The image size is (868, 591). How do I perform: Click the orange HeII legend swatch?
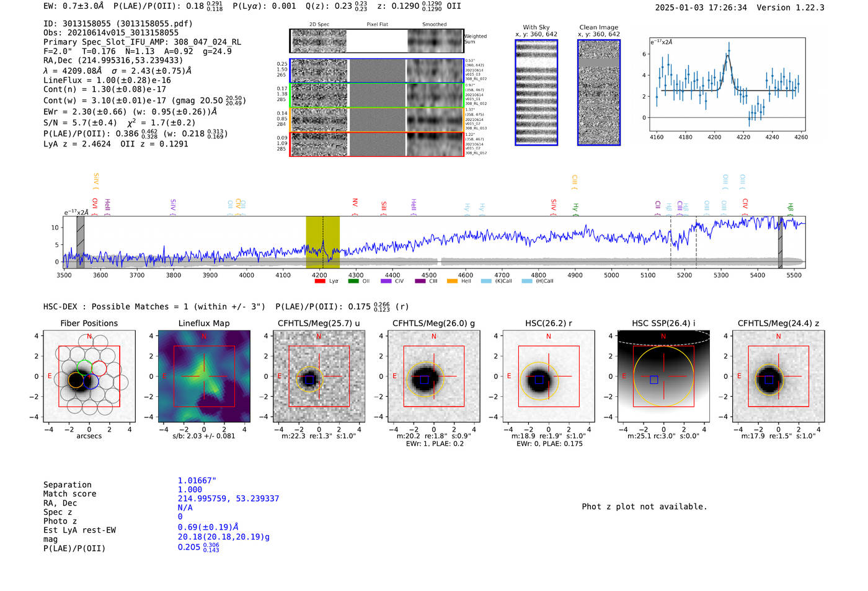pos(452,282)
